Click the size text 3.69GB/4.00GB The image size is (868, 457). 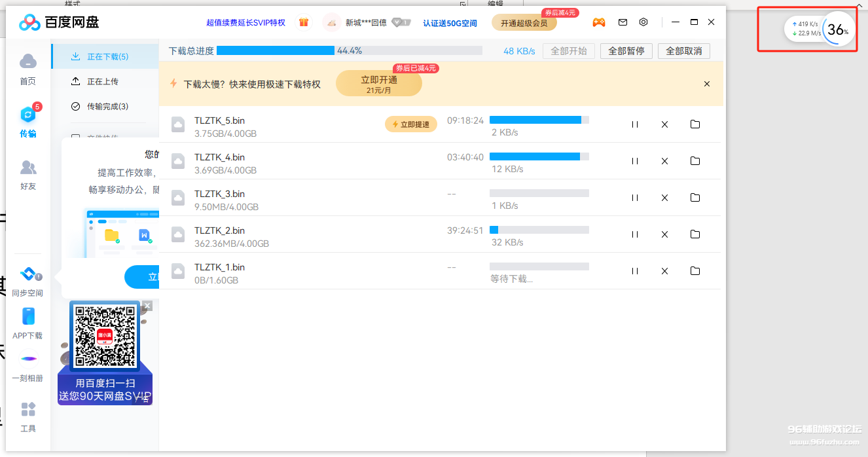click(x=226, y=170)
